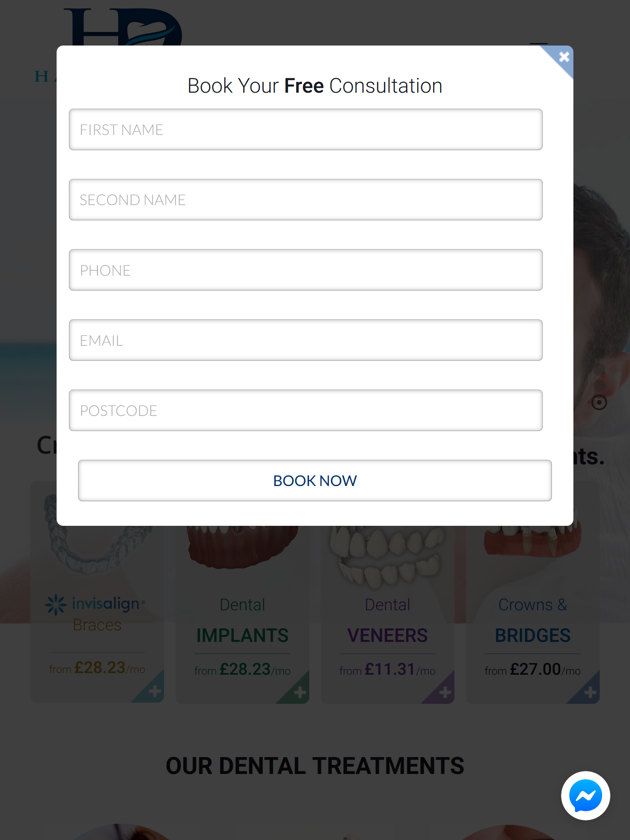Screen dimensions: 630x840
Task: Go to Crowns & Bridges treatment
Action: click(532, 635)
